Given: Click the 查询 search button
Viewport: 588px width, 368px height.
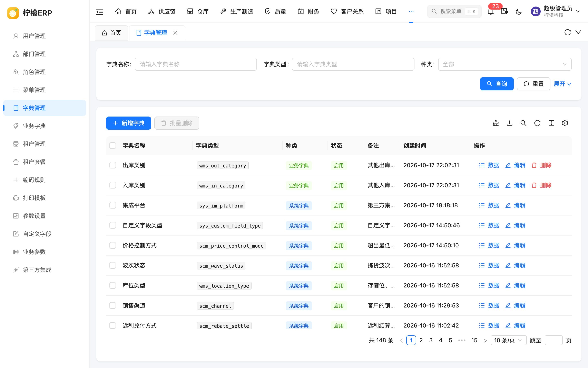Looking at the screenshot, I should click(497, 84).
